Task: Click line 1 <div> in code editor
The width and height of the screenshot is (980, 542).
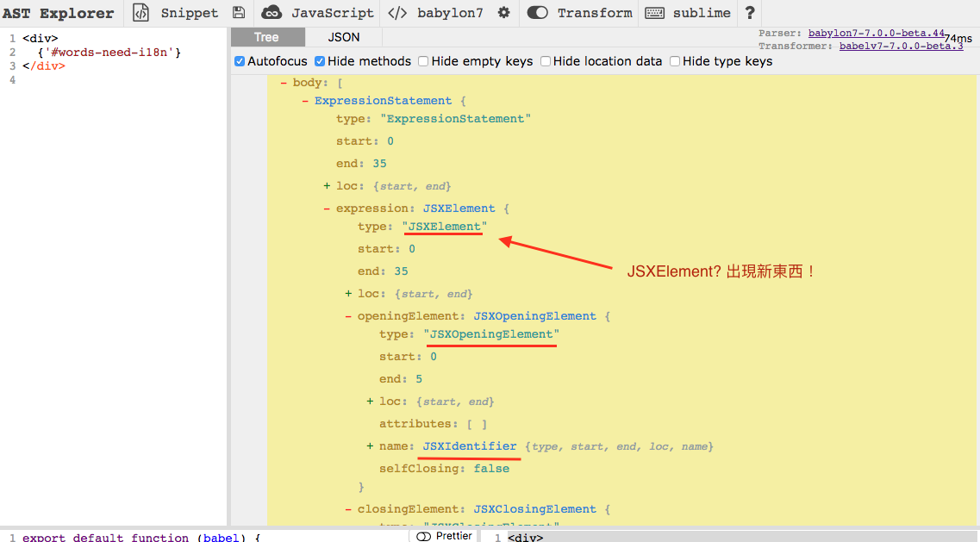Action: [x=40, y=39]
